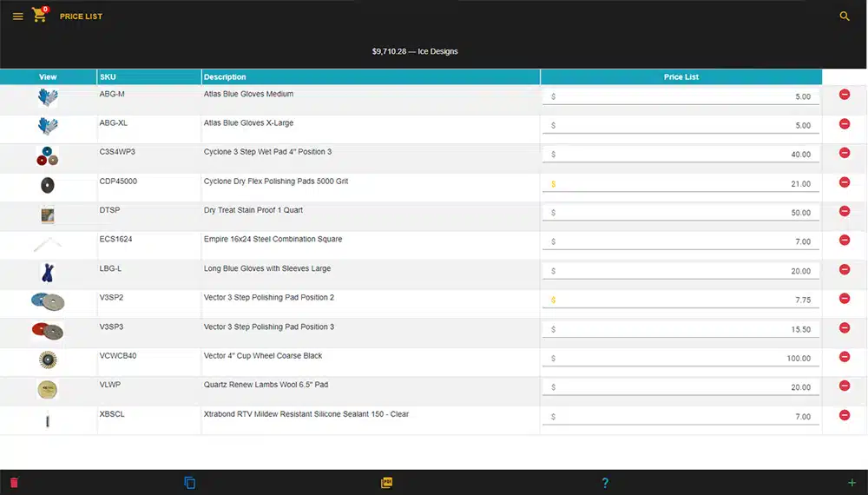Click price input for Cyclone Dry Flex Pads

[x=681, y=183]
